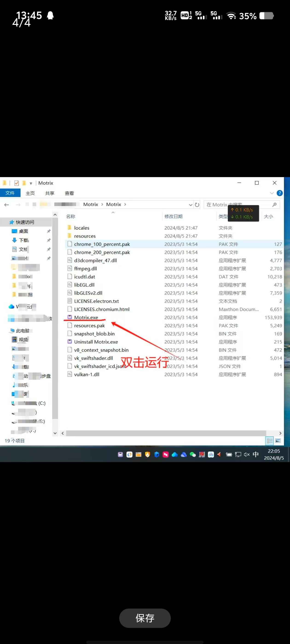Open 下载 in quick access list
This screenshot has width=290, height=644.
pyautogui.click(x=23, y=240)
